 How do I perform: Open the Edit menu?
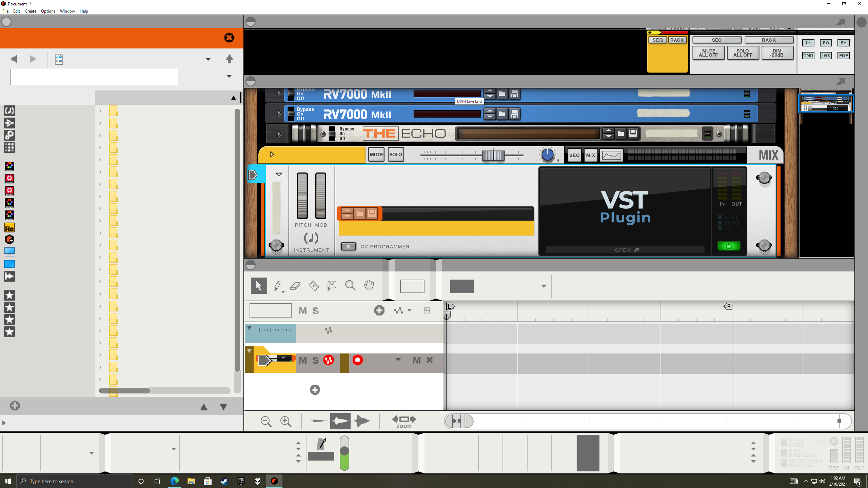pos(17,11)
